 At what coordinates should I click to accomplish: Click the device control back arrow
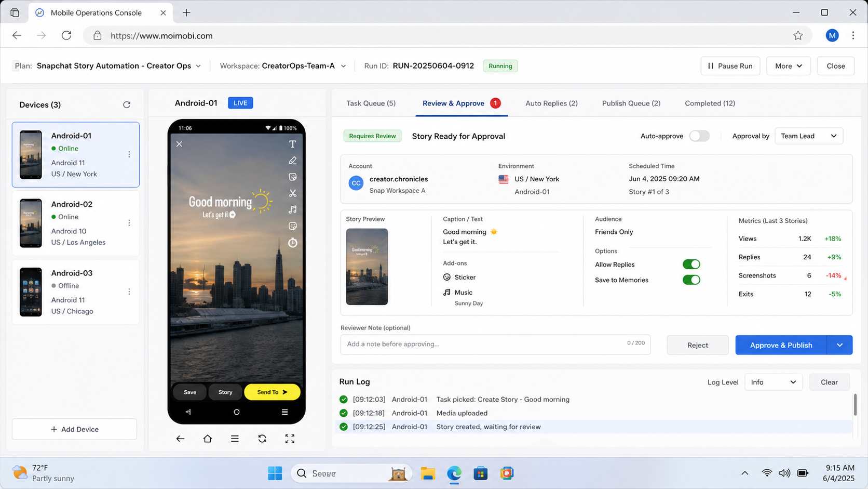click(180, 439)
